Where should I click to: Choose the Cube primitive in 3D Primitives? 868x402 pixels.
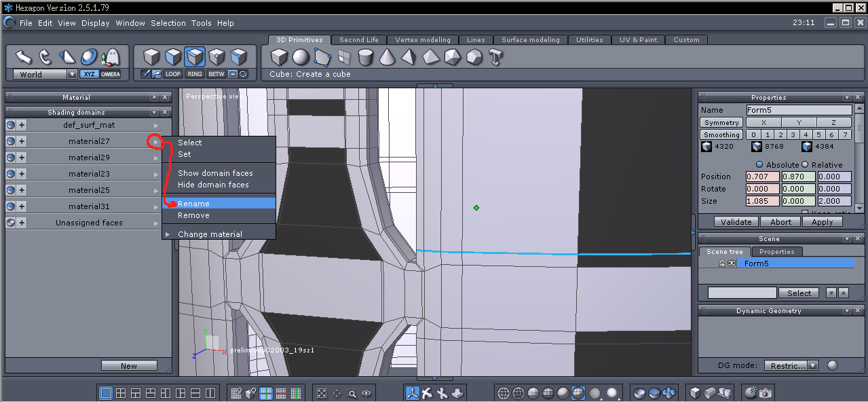pos(279,57)
